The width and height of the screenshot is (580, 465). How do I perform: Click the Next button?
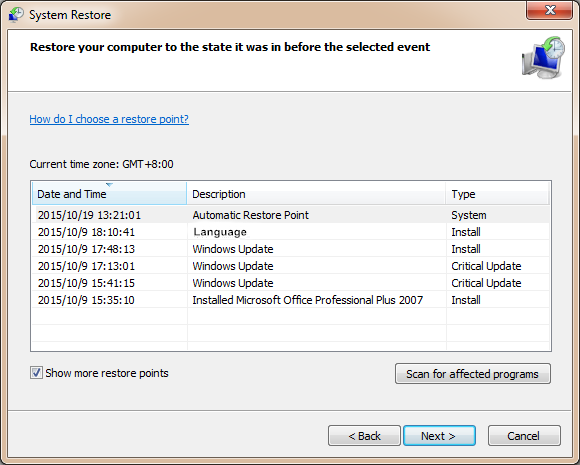click(x=439, y=435)
